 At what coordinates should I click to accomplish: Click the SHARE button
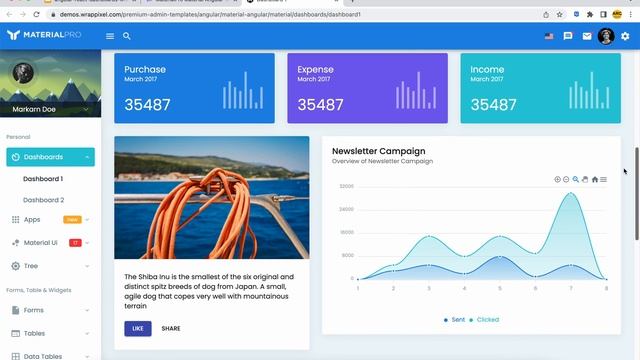[171, 329]
